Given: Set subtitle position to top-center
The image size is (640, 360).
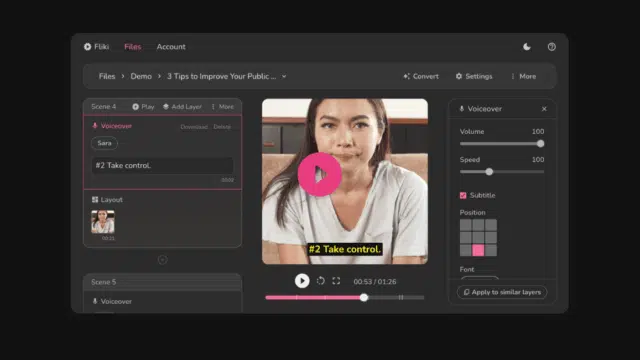Looking at the screenshot, I should (478, 225).
